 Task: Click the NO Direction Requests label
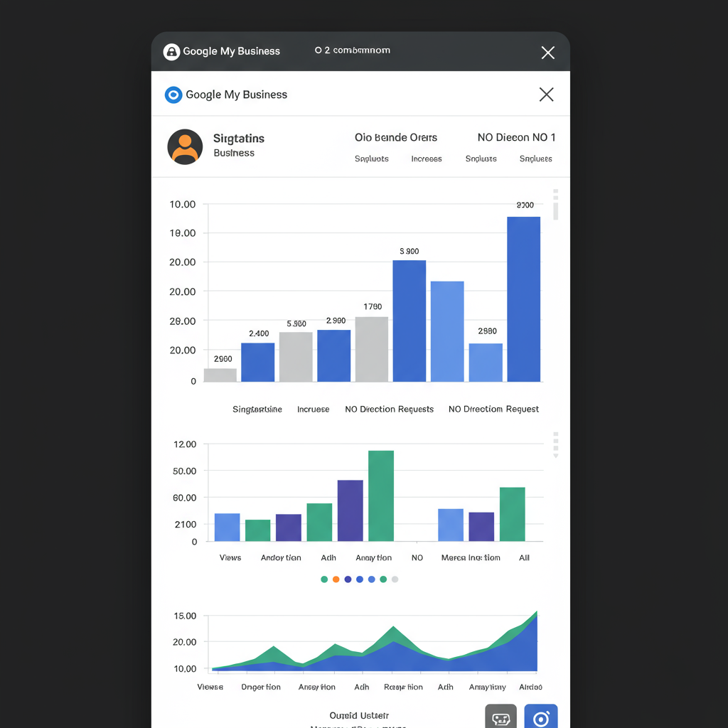(389, 409)
